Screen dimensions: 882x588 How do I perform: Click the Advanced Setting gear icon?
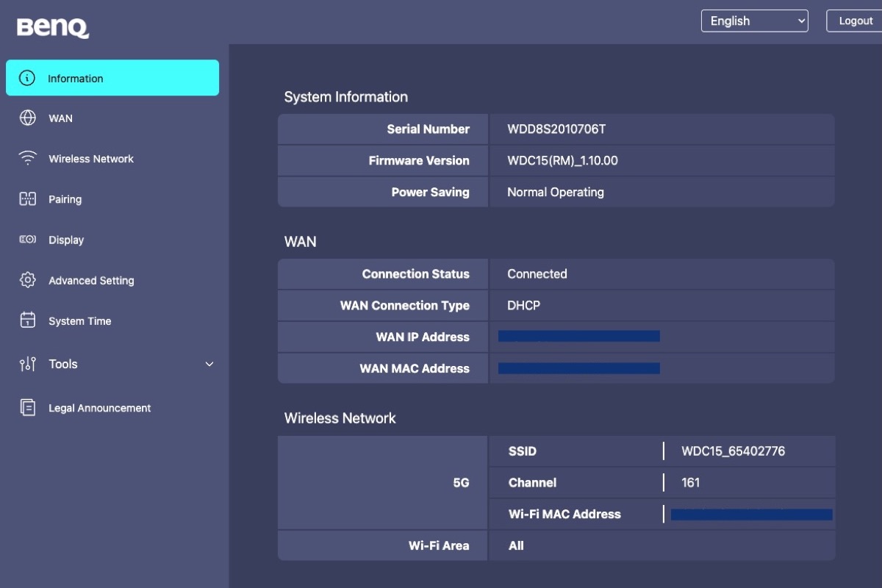[27, 280]
